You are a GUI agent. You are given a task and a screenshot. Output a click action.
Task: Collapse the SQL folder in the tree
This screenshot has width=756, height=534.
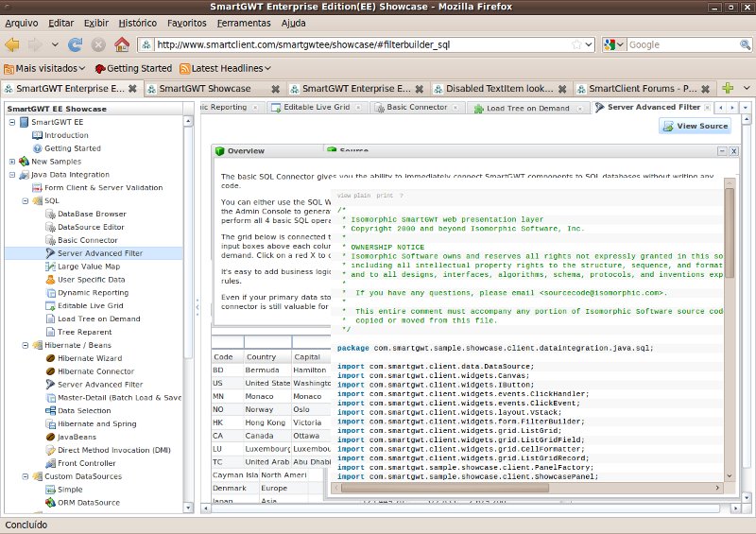tap(25, 201)
